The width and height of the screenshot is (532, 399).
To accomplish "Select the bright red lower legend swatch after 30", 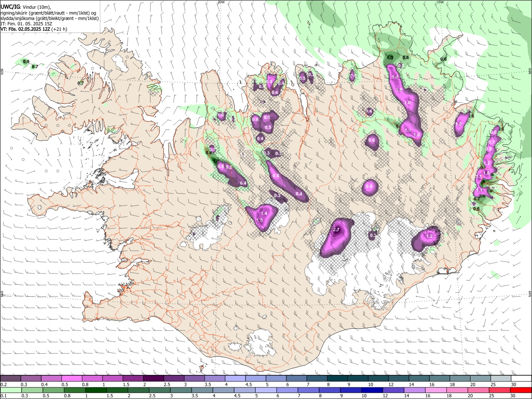I will coord(520,390).
